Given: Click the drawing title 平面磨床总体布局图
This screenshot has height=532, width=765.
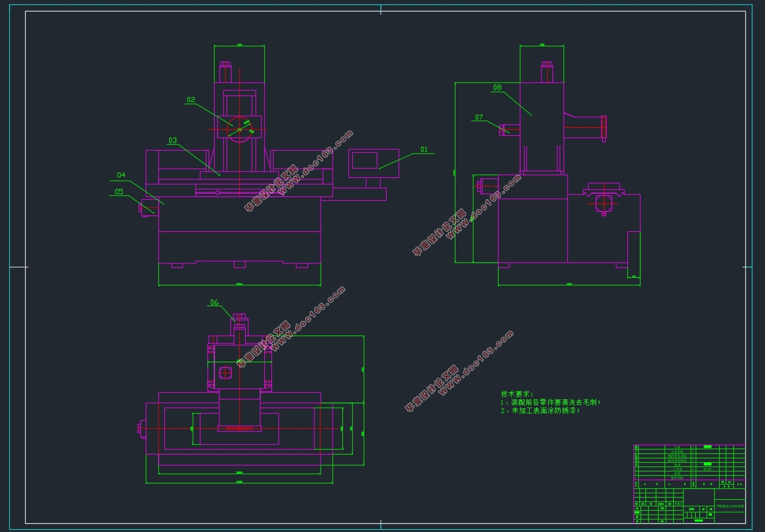Looking at the screenshot, I should (730, 506).
